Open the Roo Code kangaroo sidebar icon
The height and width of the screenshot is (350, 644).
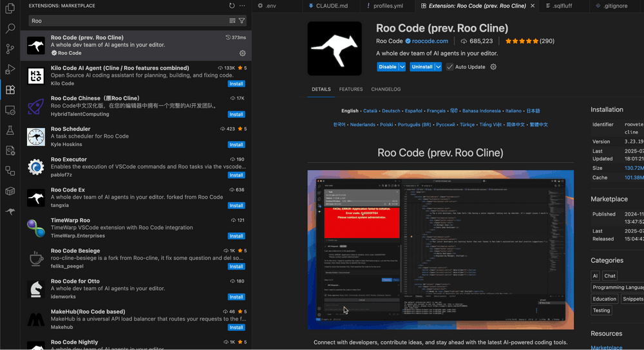(x=10, y=211)
